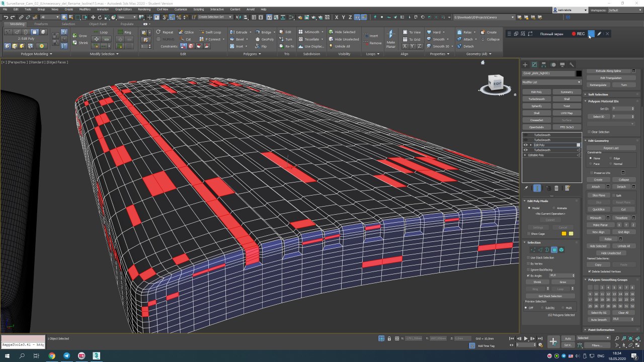This screenshot has width=644, height=362.
Task: Click the Insert loop tool
Action: click(x=371, y=36)
